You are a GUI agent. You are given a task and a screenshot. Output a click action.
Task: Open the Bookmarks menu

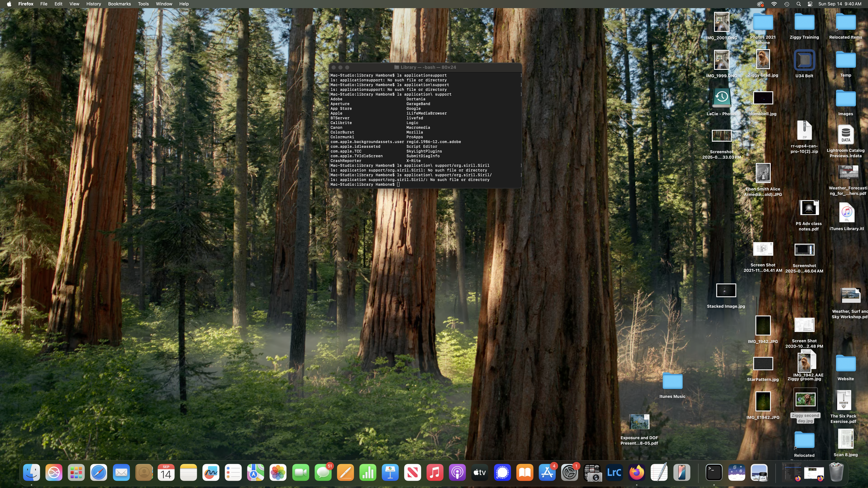click(119, 4)
